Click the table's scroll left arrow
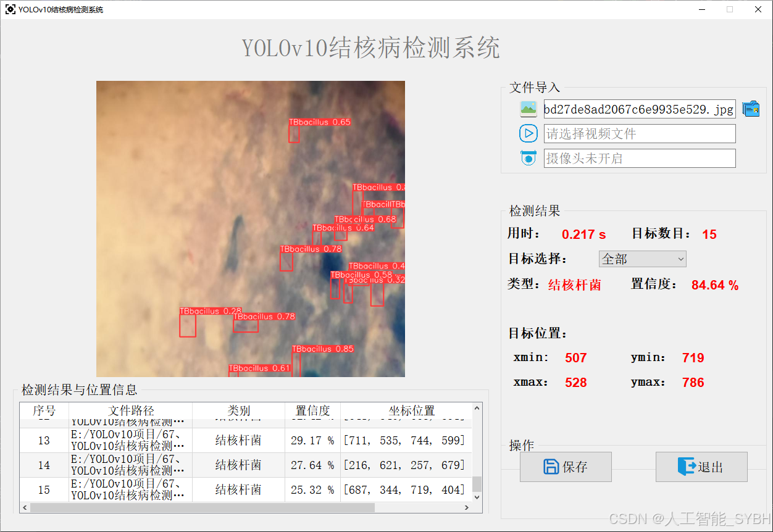The image size is (773, 532). pyautogui.click(x=25, y=507)
